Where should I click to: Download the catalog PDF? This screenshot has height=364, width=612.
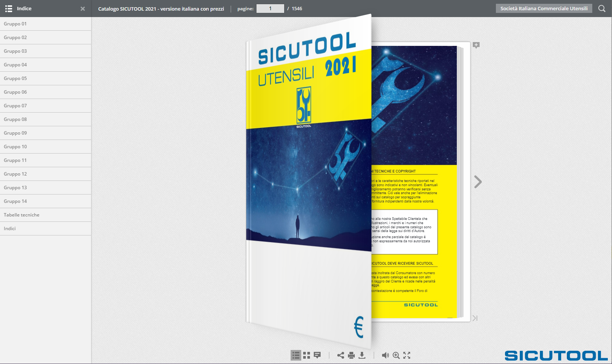point(362,355)
